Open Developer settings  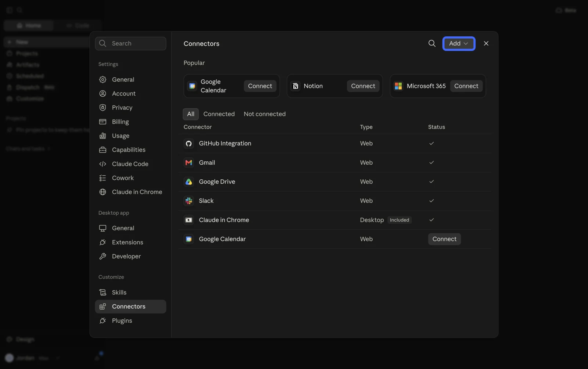tap(130, 256)
